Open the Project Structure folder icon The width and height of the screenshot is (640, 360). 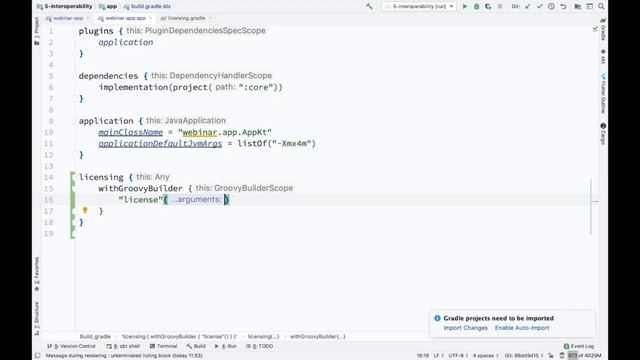click(577, 7)
